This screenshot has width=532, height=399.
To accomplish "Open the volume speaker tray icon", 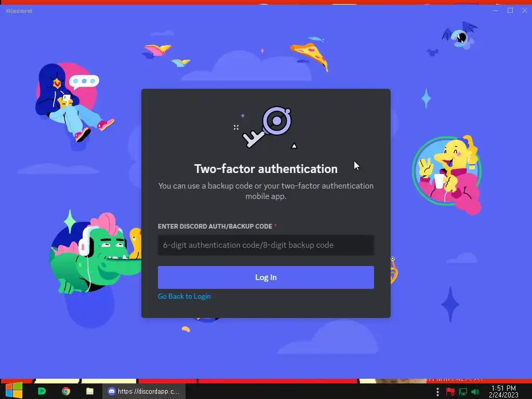I will pos(475,392).
